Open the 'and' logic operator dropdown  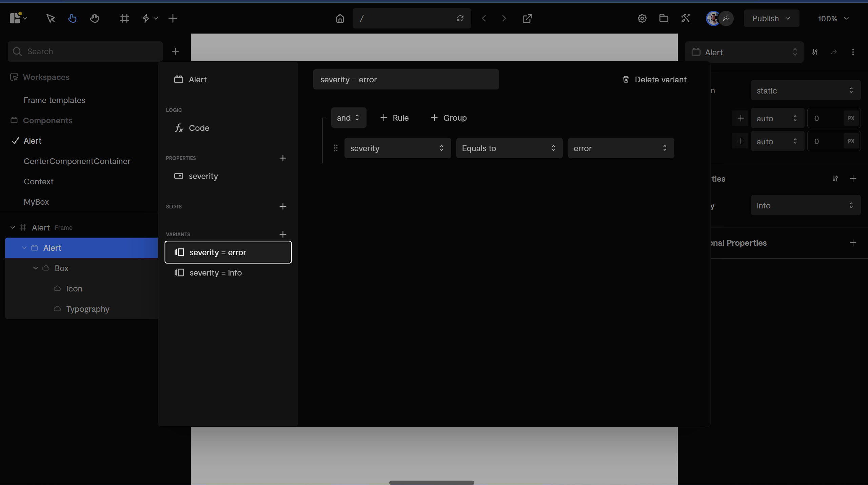(x=348, y=118)
